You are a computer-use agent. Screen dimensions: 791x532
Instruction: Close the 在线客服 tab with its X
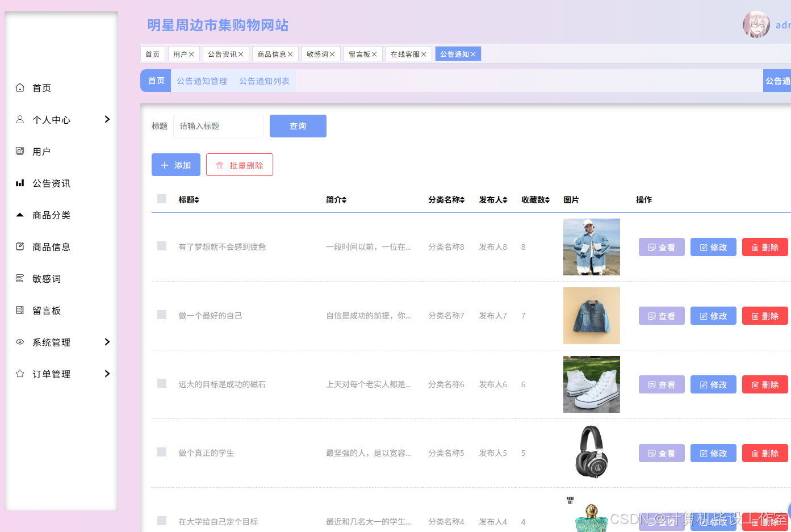tap(424, 55)
